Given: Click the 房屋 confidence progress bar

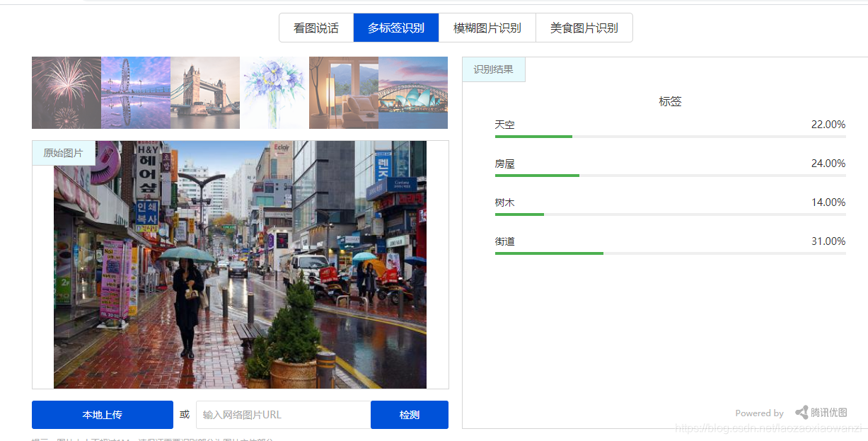Looking at the screenshot, I should (671, 176).
